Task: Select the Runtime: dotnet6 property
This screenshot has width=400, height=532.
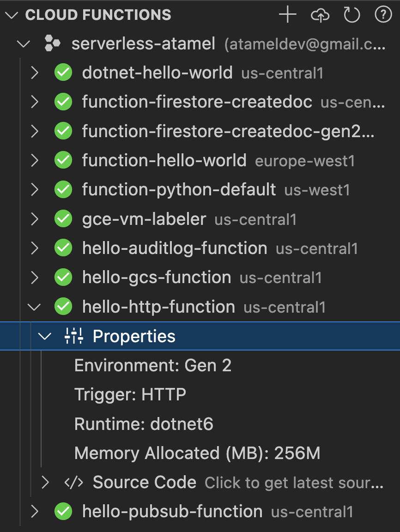Action: click(x=144, y=424)
